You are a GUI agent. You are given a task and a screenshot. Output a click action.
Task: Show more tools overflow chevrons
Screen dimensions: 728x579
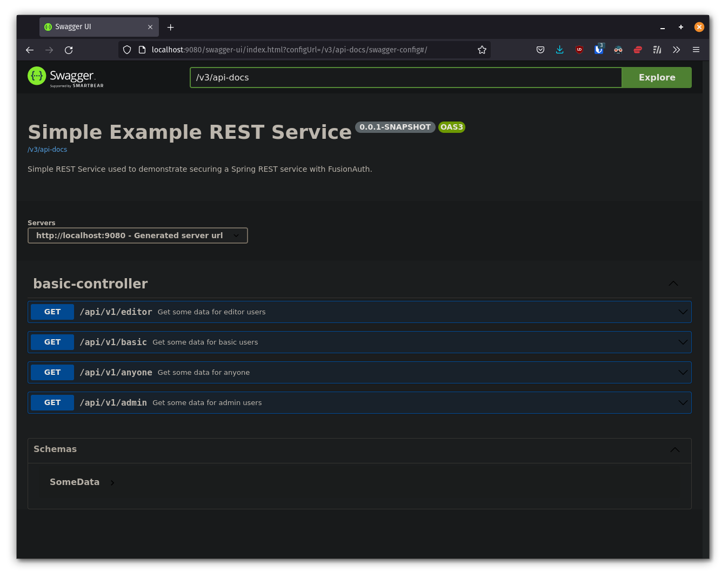(x=676, y=50)
